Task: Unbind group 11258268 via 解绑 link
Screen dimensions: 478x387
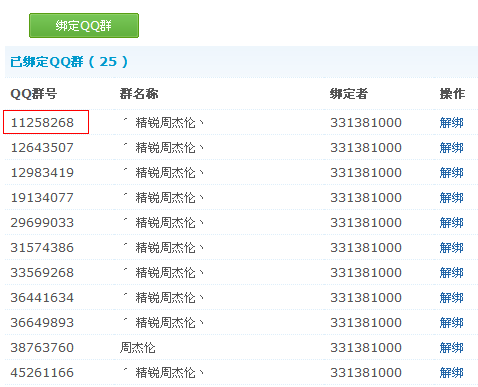Action: pyautogui.click(x=451, y=123)
